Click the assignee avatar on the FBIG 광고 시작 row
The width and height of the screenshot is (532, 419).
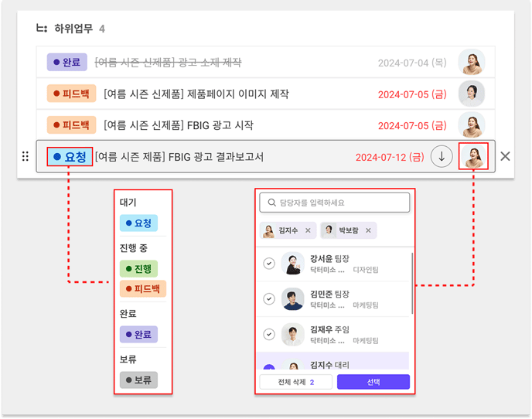click(x=472, y=125)
